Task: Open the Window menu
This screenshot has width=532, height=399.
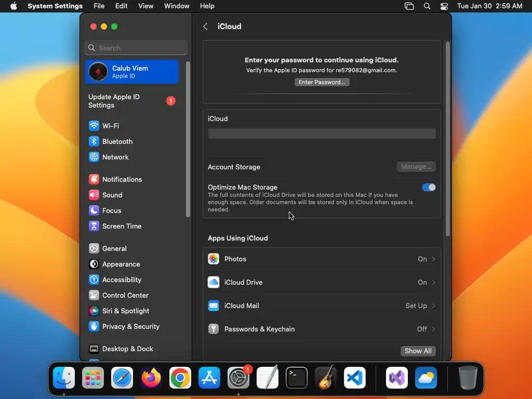Action: tap(177, 6)
